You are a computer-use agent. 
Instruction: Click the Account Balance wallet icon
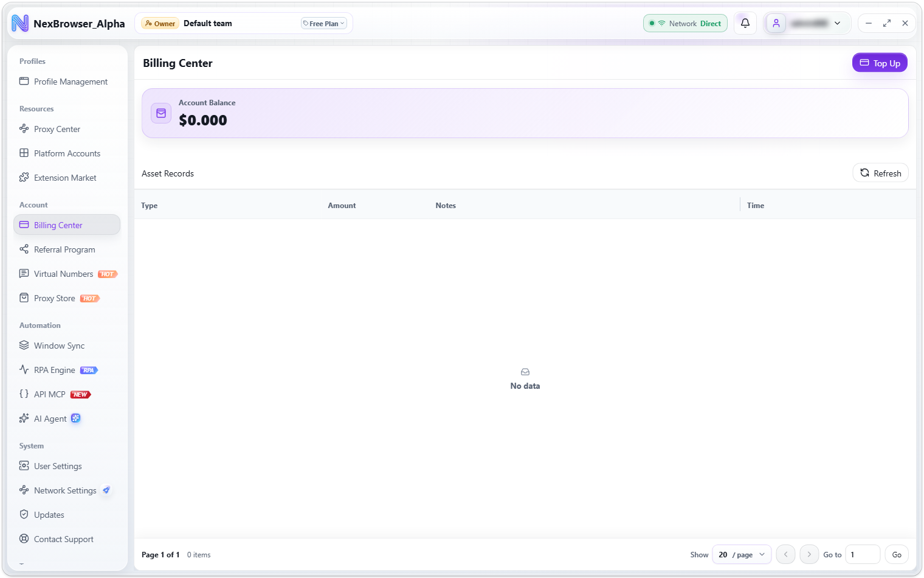point(161,113)
